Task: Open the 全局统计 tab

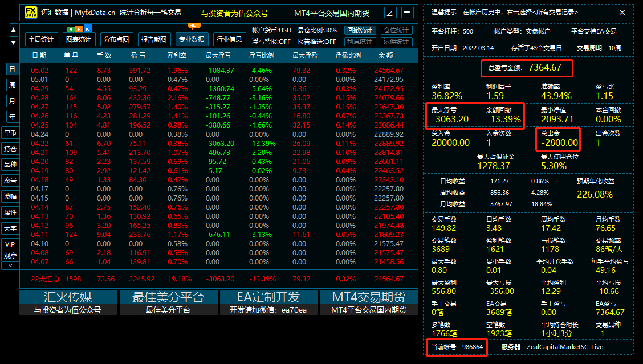Action: click(x=41, y=39)
